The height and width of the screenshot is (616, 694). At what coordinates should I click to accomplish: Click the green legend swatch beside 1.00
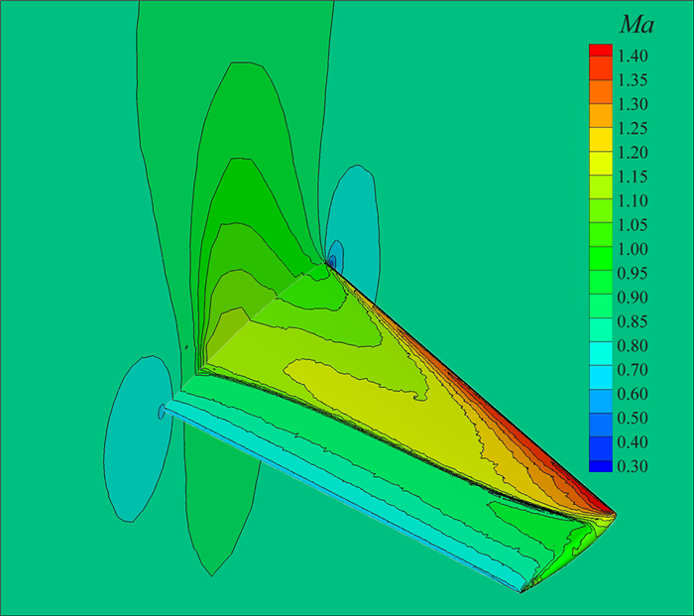(600, 249)
